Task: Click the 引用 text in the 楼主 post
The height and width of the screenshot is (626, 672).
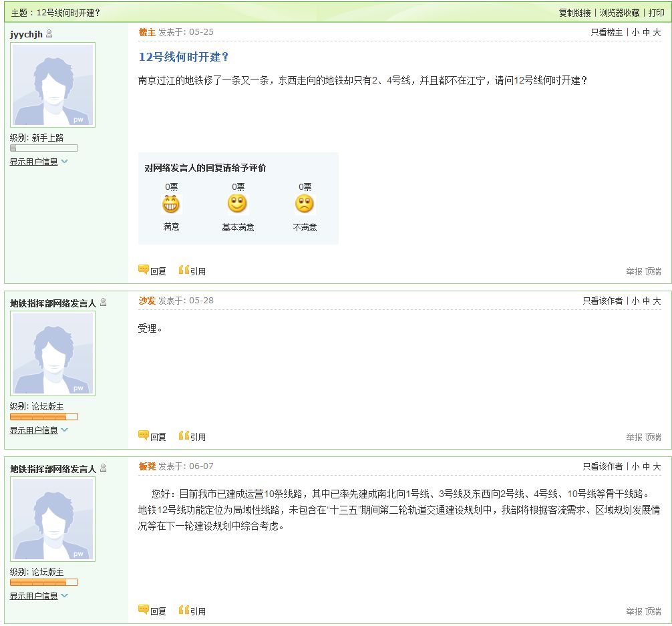Action: [198, 271]
